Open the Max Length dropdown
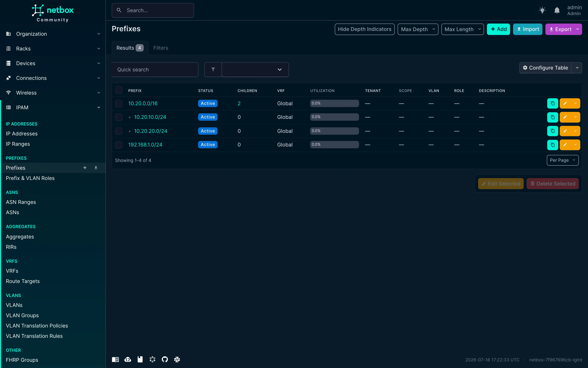 point(462,29)
